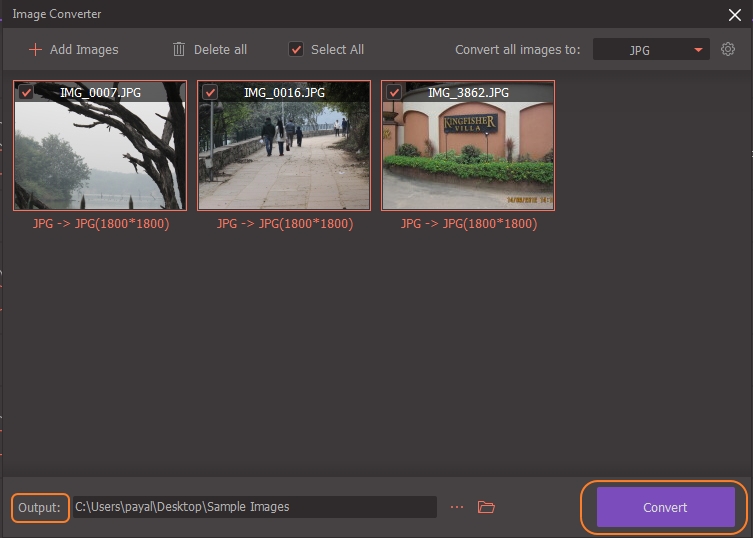Open conversion settings with the gear icon

click(728, 49)
